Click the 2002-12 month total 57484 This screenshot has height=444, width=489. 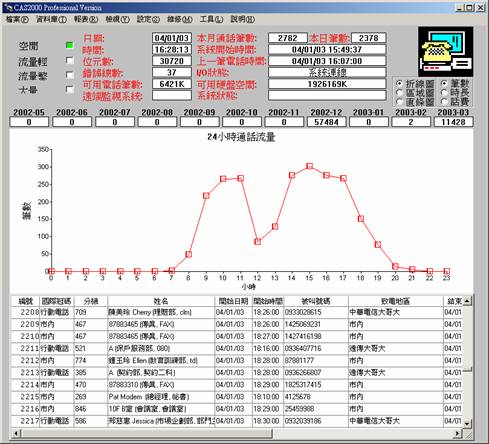(326, 122)
